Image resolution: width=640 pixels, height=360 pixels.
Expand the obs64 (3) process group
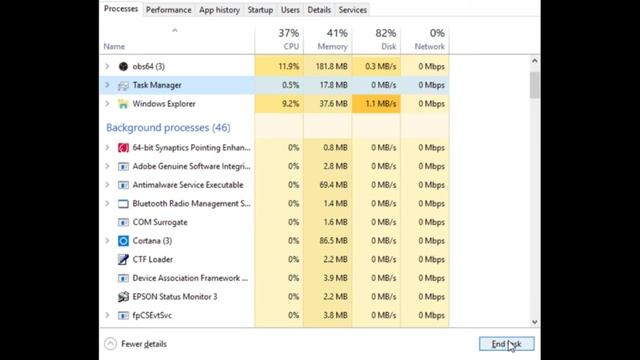pos(107,66)
